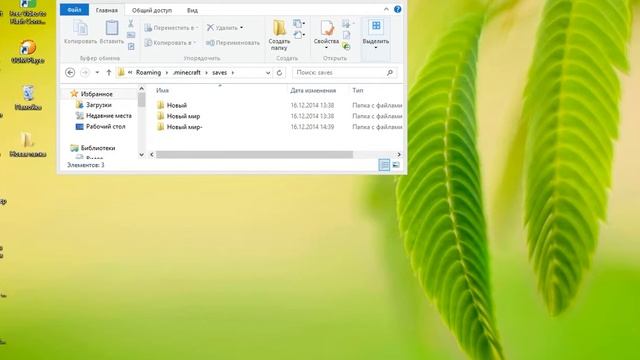Open the address bar history dropdown
The width and height of the screenshot is (640, 360).
[x=268, y=73]
